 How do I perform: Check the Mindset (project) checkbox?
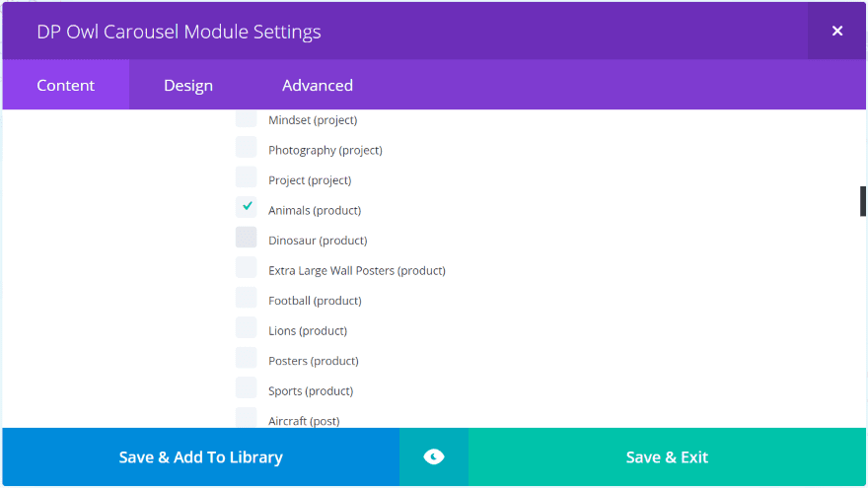click(x=247, y=120)
